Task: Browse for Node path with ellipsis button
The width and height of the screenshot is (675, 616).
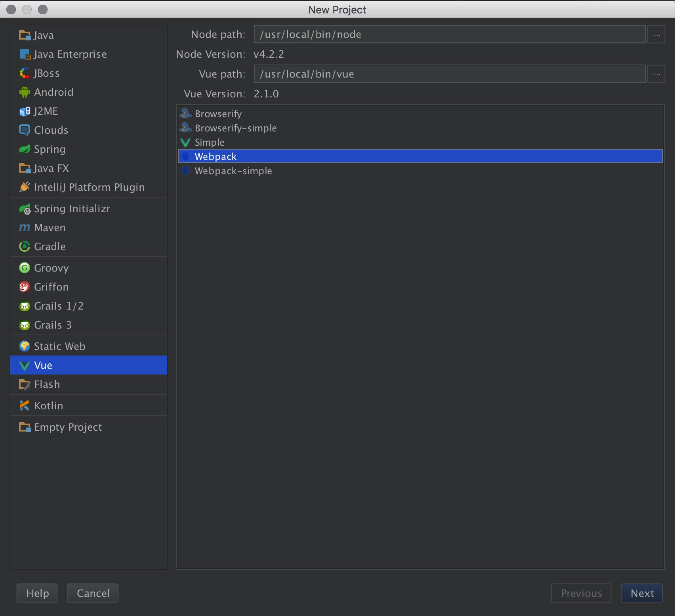Action: click(x=656, y=34)
